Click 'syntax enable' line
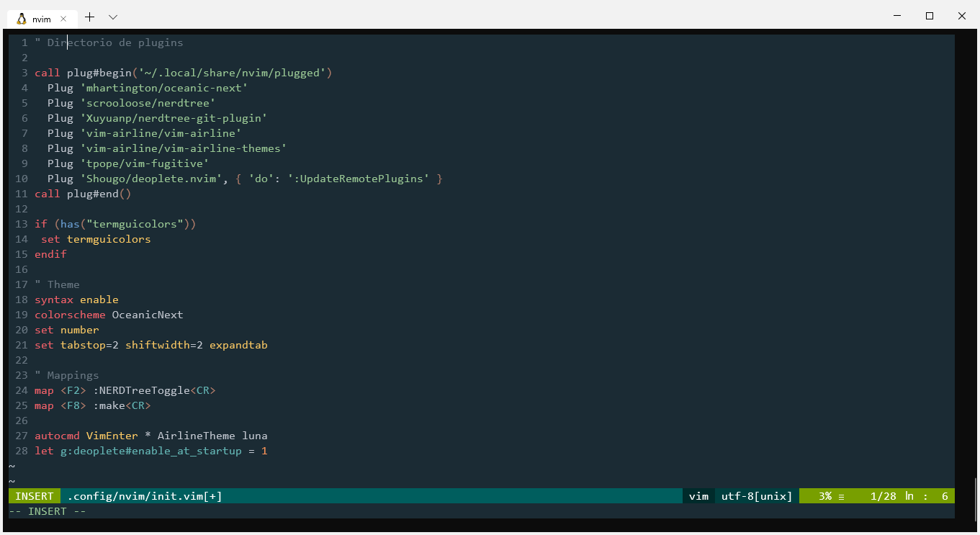 76,300
